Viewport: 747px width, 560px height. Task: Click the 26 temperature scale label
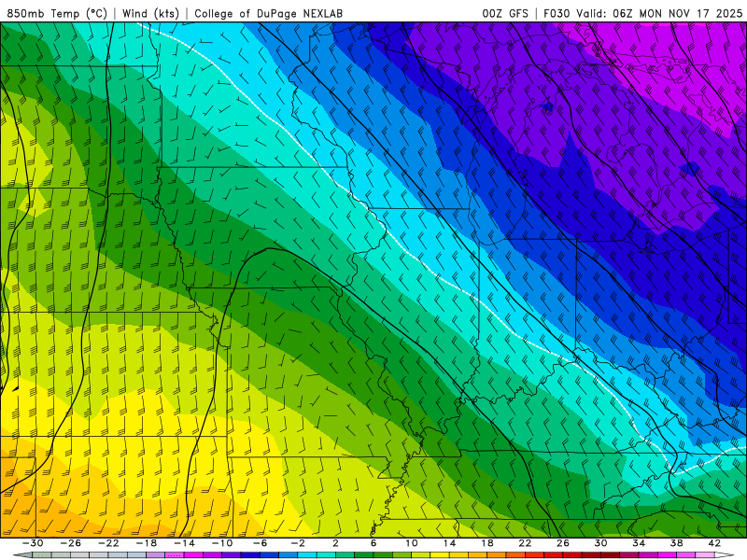point(563,543)
